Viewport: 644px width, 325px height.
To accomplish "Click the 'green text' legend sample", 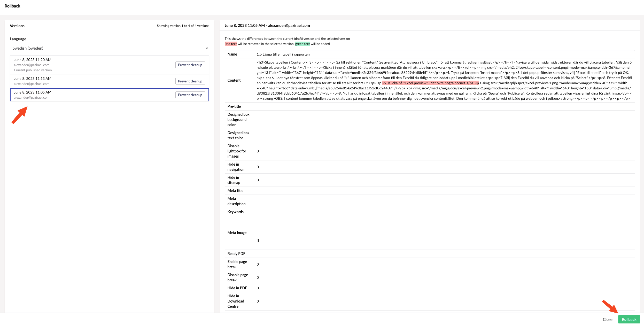I will click(x=302, y=44).
